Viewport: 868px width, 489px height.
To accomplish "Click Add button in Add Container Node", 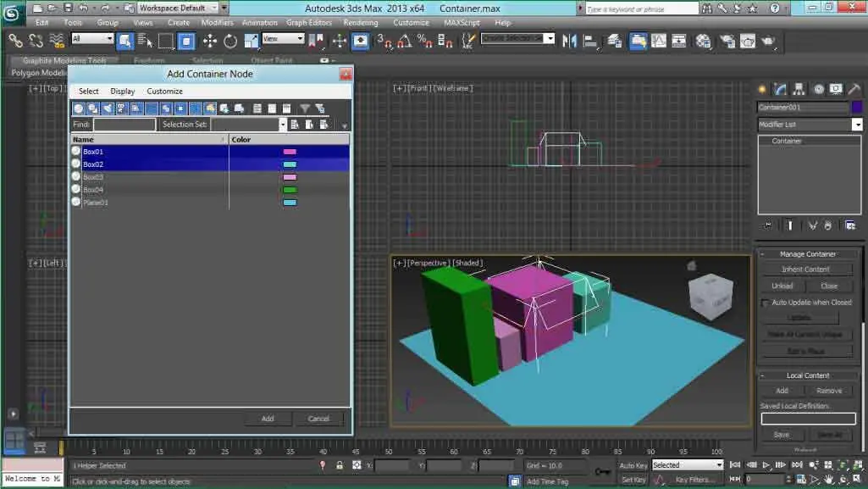I will 268,419.
